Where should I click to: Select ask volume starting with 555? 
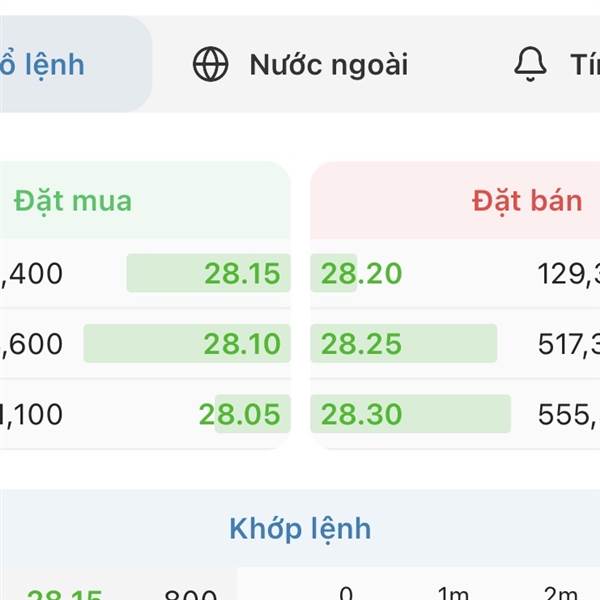click(x=568, y=414)
